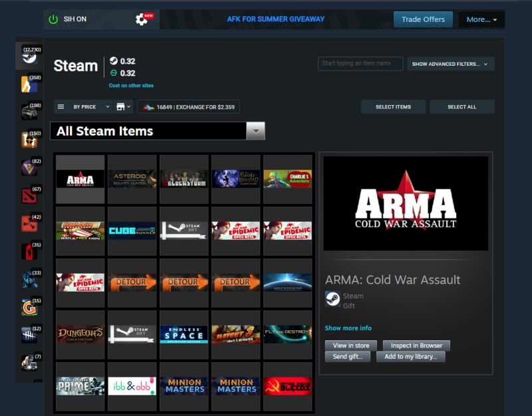Select Dungeons Gold Edition item
The image size is (532, 416).
tap(80, 335)
